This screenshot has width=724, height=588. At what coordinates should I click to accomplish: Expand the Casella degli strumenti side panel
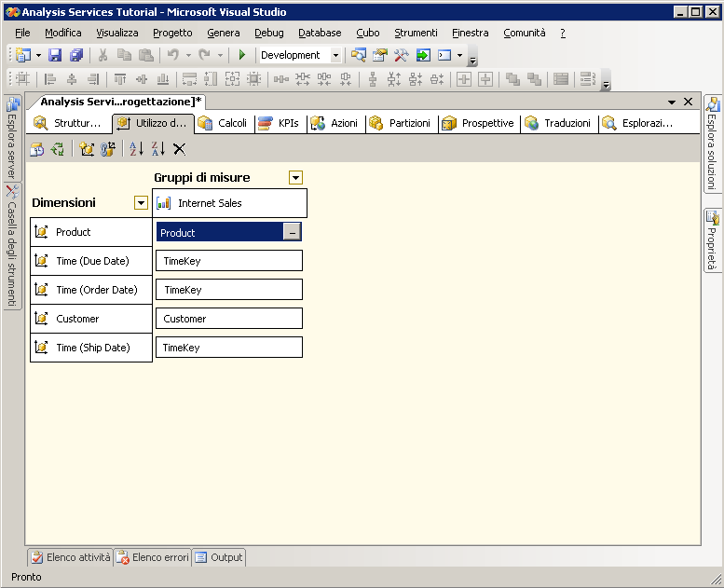12,247
